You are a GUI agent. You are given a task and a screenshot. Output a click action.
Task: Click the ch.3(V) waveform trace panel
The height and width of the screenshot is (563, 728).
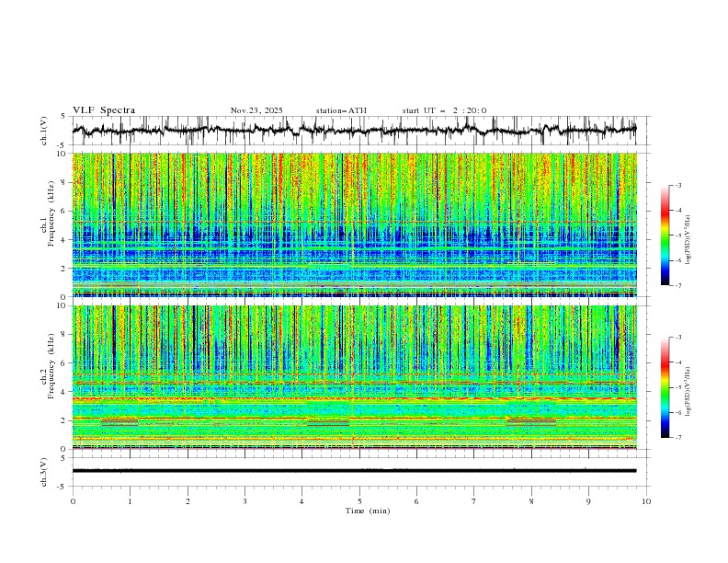click(x=354, y=472)
